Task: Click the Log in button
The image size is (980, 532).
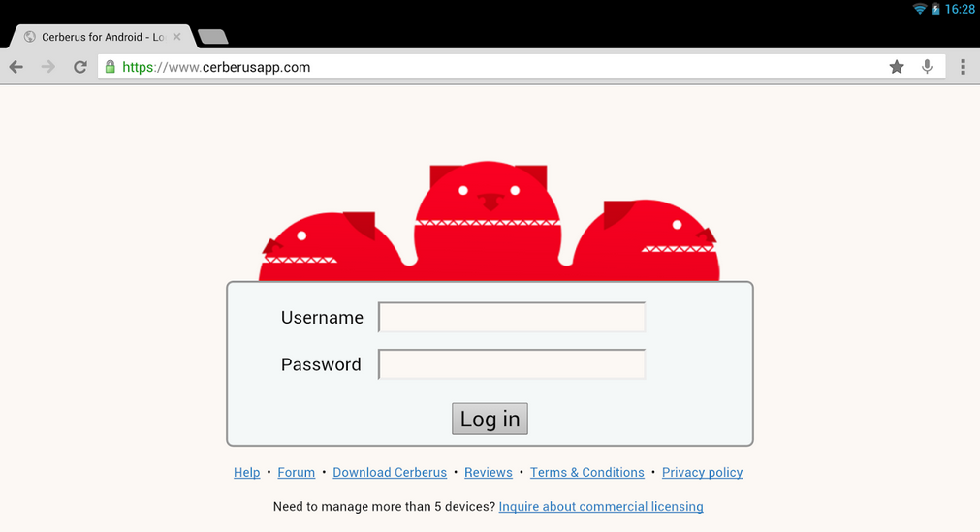Action: pyautogui.click(x=490, y=419)
